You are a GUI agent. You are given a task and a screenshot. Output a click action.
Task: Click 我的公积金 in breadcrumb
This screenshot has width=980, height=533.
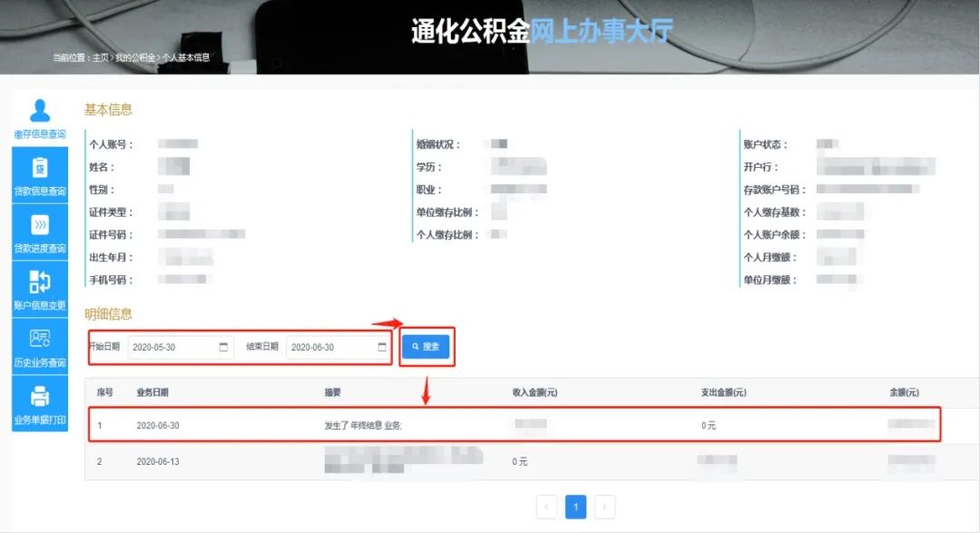tap(135, 57)
